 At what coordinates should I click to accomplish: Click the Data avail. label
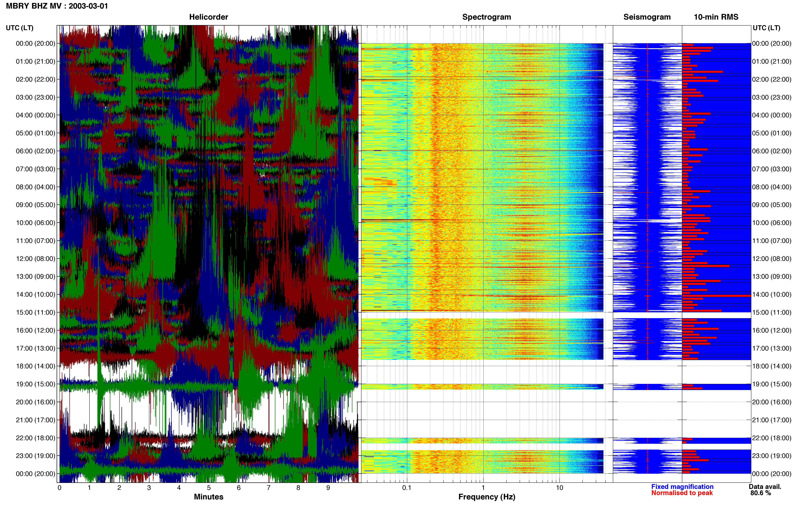click(765, 486)
